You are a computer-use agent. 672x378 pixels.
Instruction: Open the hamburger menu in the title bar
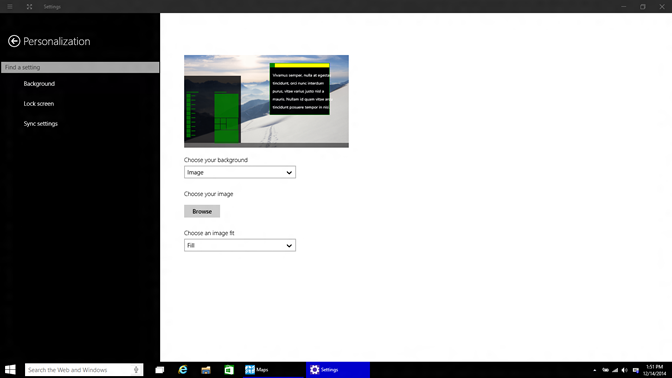click(x=10, y=6)
